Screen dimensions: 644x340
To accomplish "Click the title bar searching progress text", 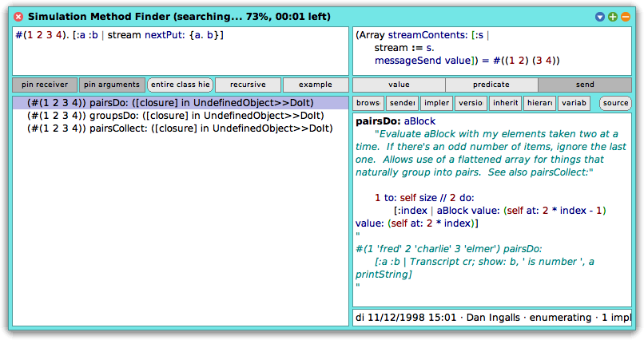I will pyautogui.click(x=252, y=17).
